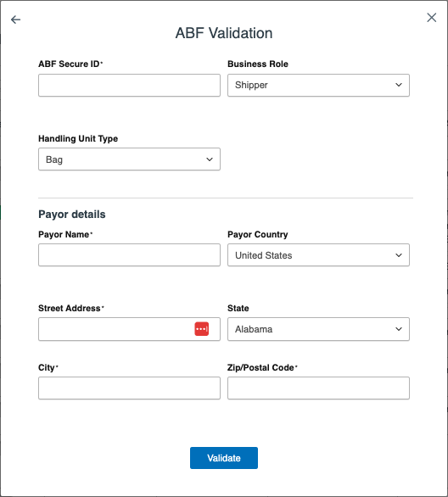The width and height of the screenshot is (448, 497).
Task: Open the Payor Country dropdown showing United States
Action: pyautogui.click(x=318, y=255)
